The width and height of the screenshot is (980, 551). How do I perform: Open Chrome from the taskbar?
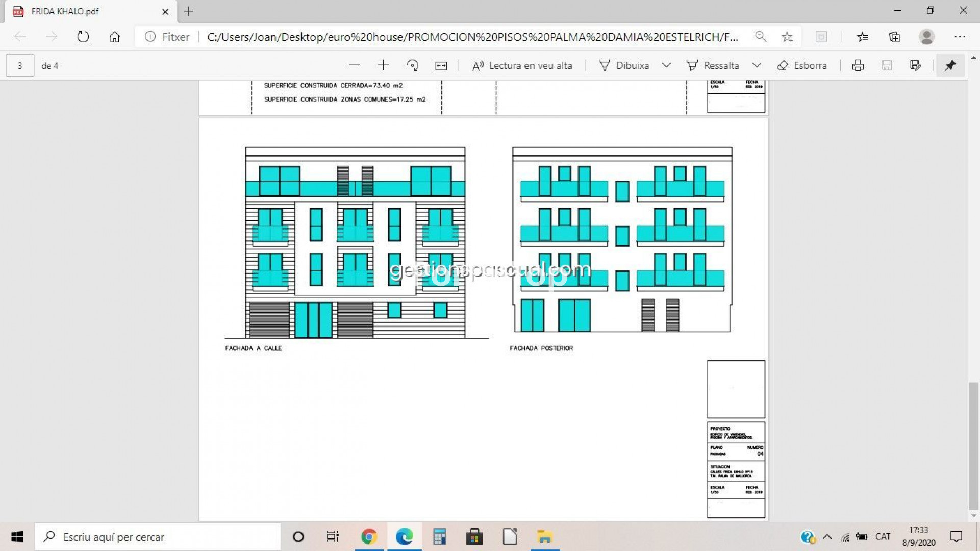369,537
